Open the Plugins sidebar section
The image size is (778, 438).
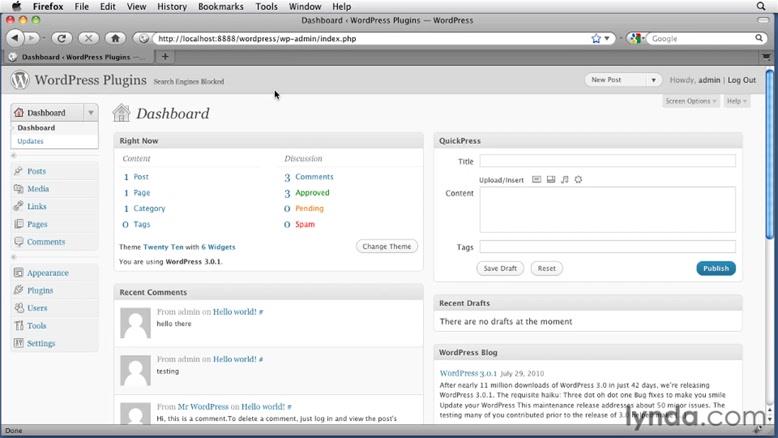click(40, 290)
